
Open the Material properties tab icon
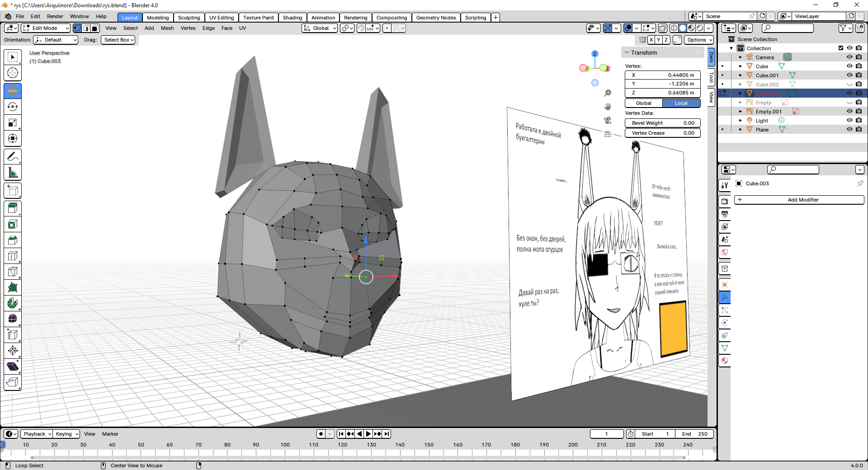[x=725, y=361]
